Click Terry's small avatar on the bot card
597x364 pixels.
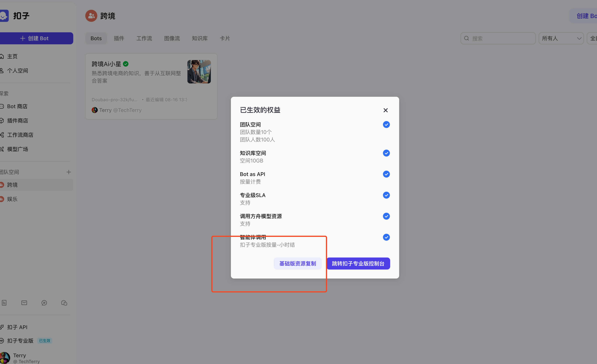94,110
